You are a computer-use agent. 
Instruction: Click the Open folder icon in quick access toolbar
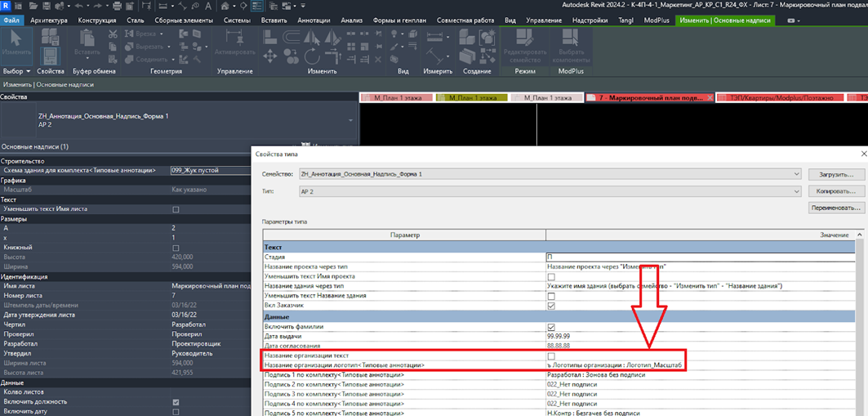tap(34, 7)
